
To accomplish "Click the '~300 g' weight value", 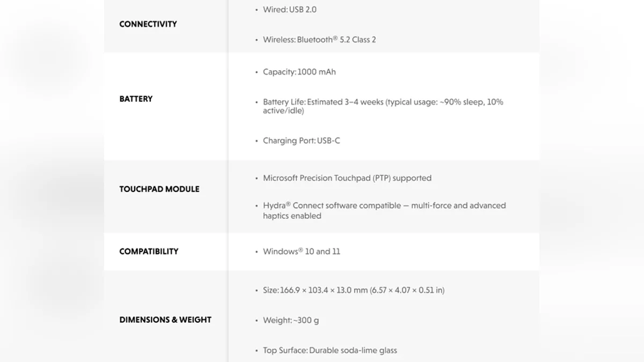I will point(306,320).
